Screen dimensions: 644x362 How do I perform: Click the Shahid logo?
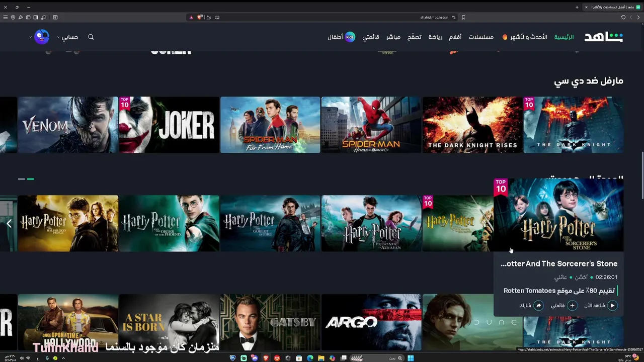point(604,37)
